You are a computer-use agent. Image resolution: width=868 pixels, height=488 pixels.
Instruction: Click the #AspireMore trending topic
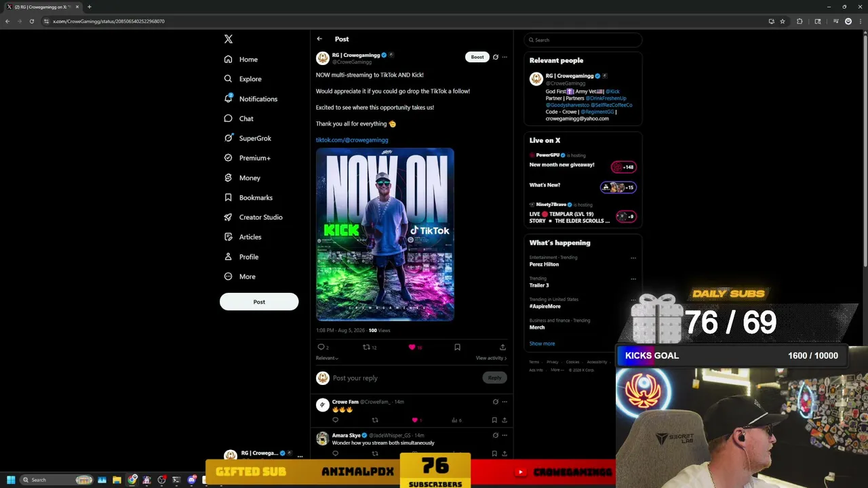545,306
